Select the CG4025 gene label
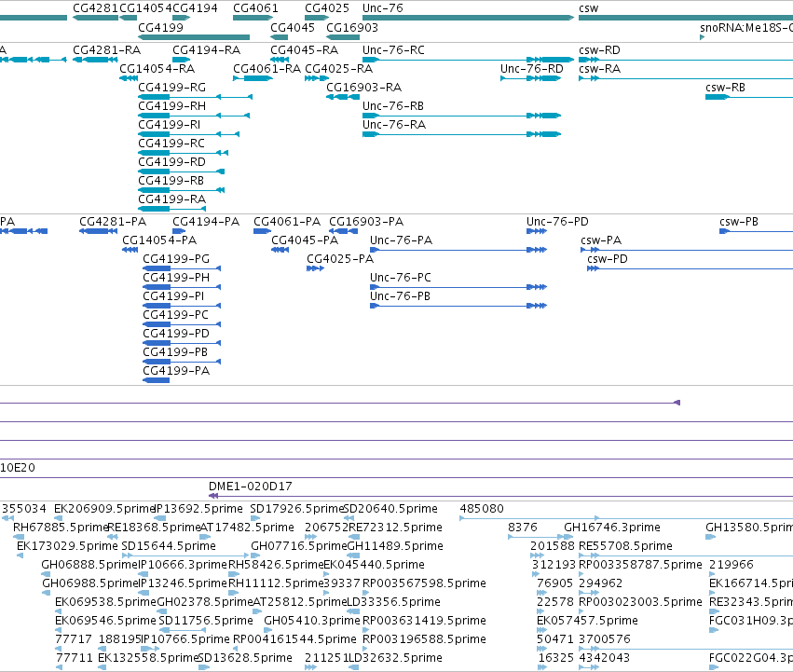 (x=327, y=8)
